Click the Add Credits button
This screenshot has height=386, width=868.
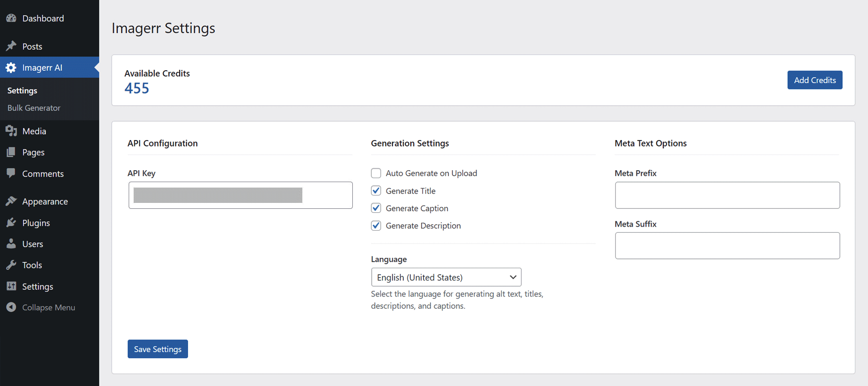815,80
